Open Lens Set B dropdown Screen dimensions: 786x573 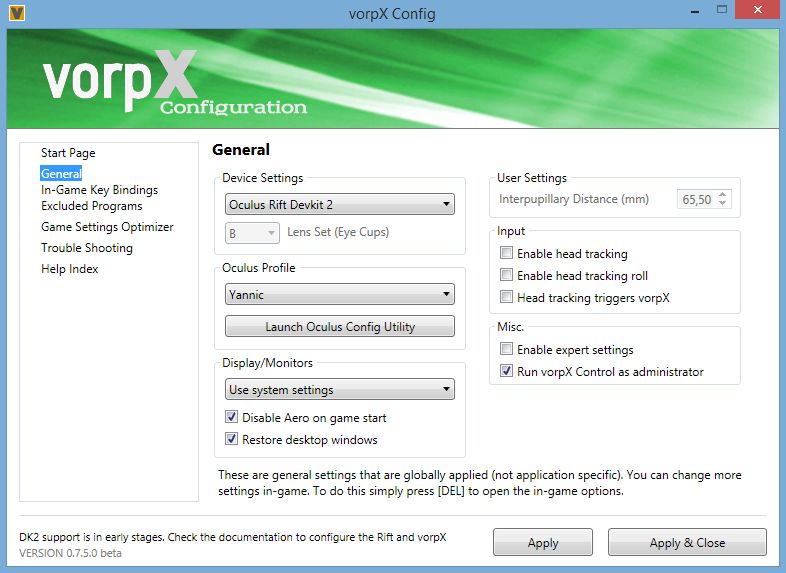252,233
